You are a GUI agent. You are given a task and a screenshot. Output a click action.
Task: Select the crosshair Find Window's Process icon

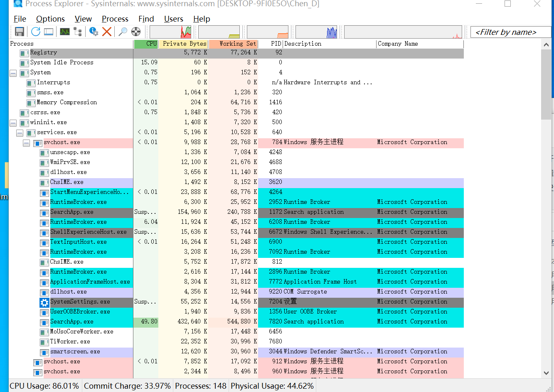[136, 32]
